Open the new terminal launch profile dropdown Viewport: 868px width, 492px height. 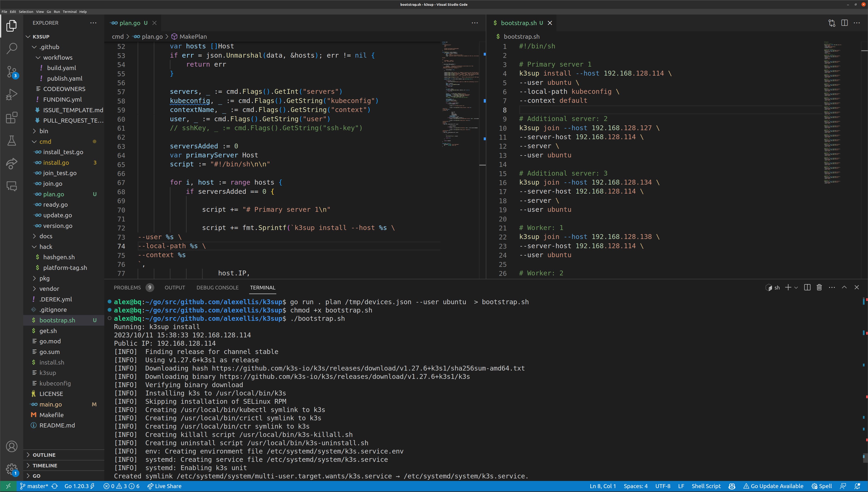(796, 288)
